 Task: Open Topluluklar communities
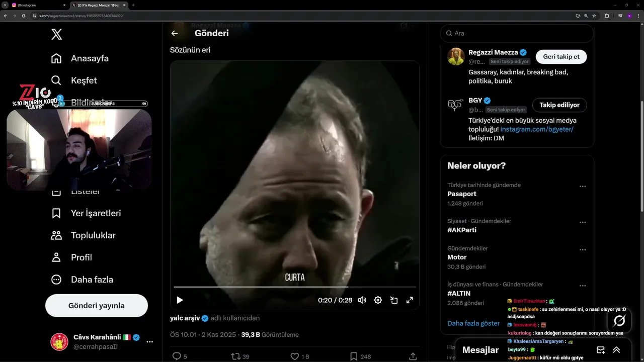click(x=83, y=235)
